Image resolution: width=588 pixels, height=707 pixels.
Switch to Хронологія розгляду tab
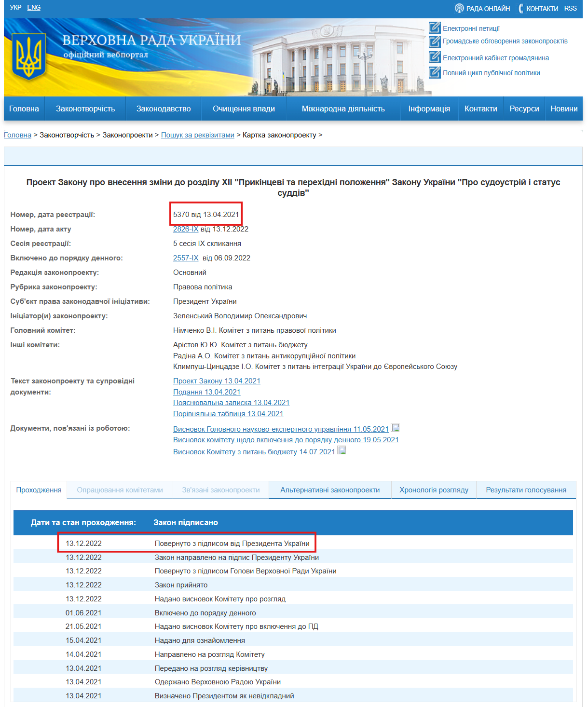coord(434,490)
